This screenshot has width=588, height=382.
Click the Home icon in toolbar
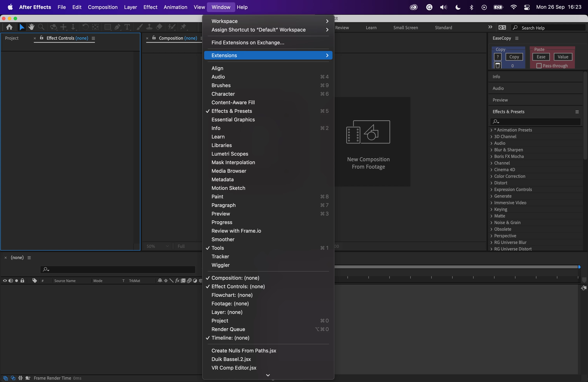pos(9,27)
